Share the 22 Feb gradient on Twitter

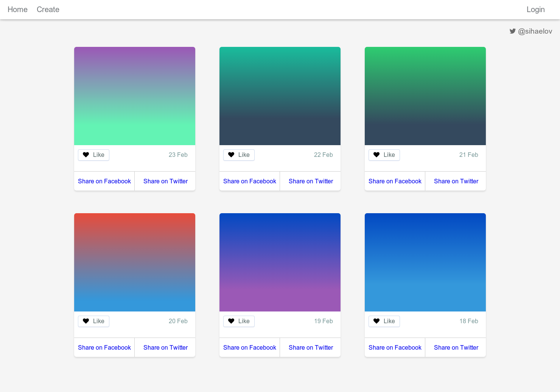[311, 181]
